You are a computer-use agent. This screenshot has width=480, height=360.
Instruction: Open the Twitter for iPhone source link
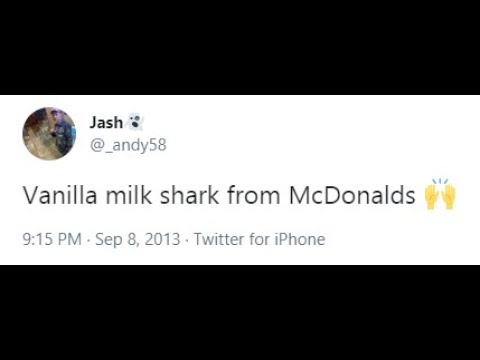[260, 239]
